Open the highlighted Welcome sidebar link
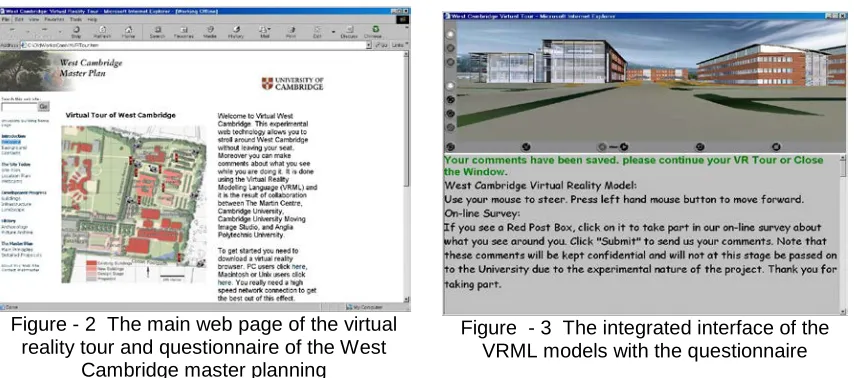Image resolution: width=854 pixels, height=378 pixels. pos(11,142)
